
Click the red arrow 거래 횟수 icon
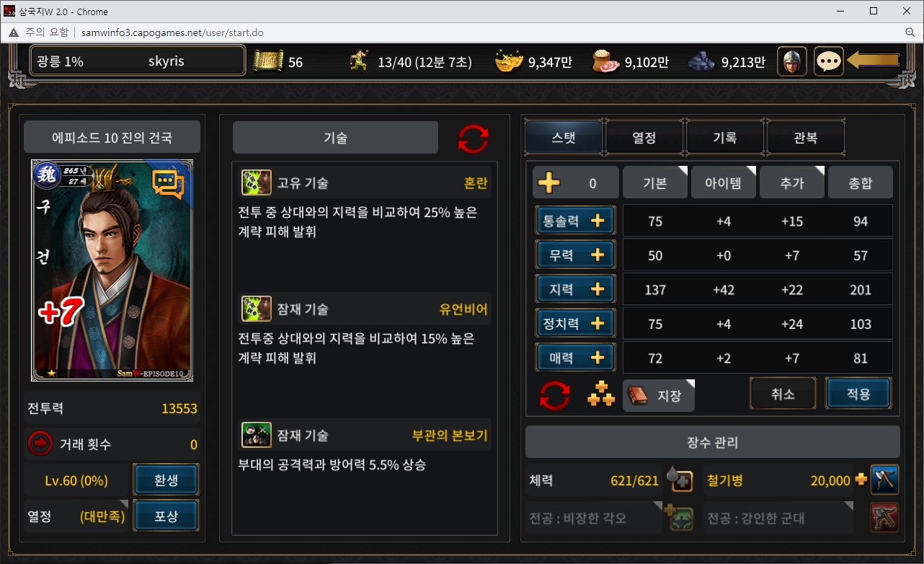40,444
